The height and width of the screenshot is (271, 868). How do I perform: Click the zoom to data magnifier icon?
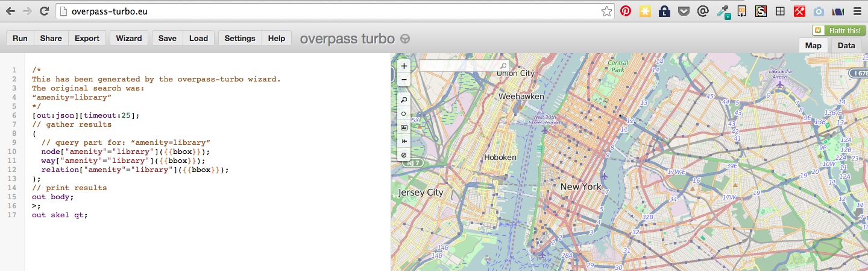404,100
